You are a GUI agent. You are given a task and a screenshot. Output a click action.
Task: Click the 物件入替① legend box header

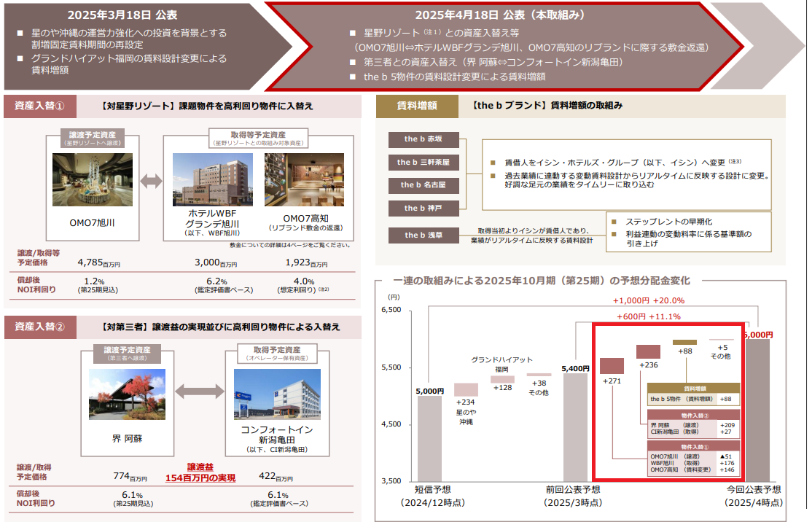point(693,446)
